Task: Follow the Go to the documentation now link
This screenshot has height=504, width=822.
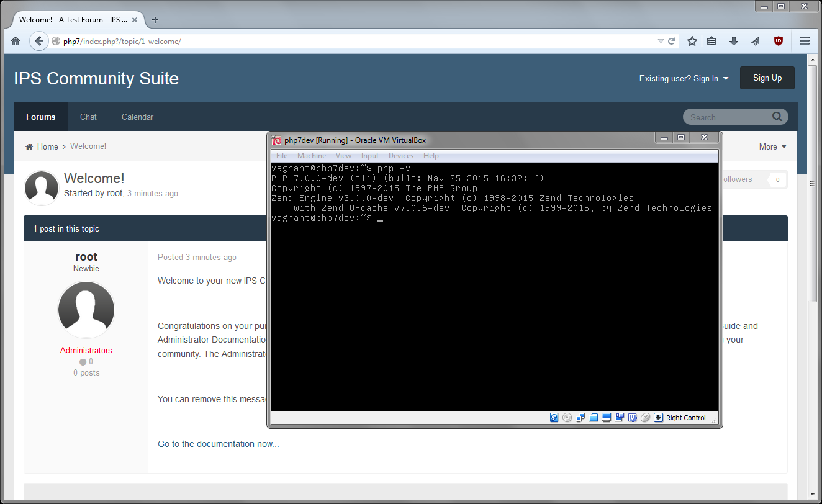Action: pos(218,444)
